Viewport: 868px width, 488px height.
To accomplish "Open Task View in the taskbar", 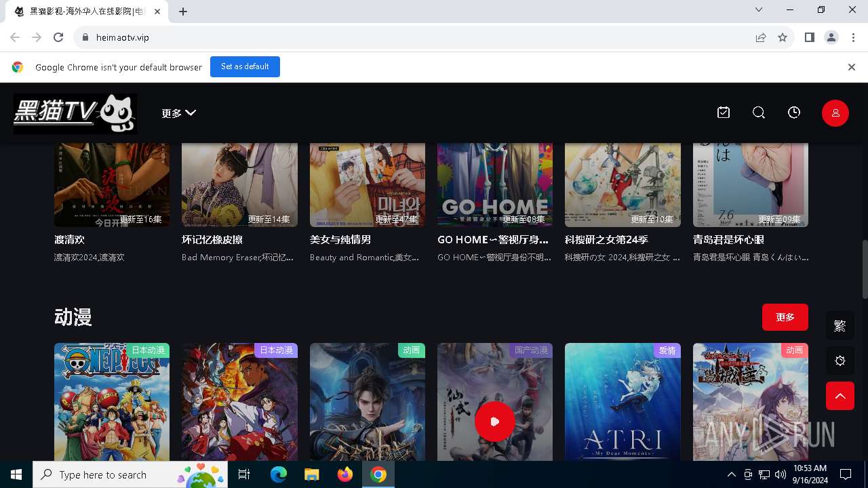I will click(x=244, y=474).
